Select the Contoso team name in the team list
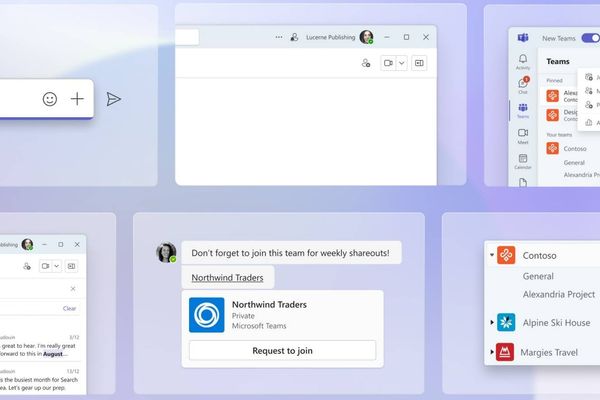 (x=540, y=255)
